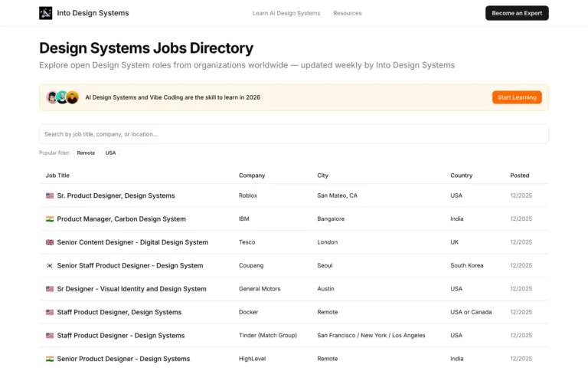This screenshot has width=588, height=368.
Task: Click the USA or Canada country cell
Action: click(471, 312)
